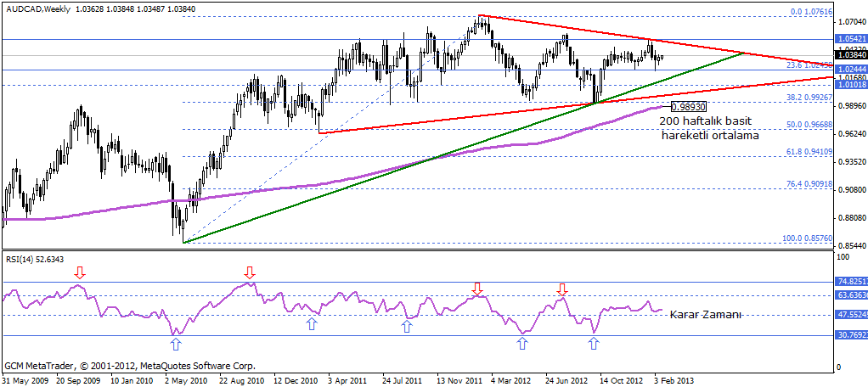Click the 'Karar Zamanı' text annotation
The height and width of the screenshot is (387, 868).
(x=705, y=315)
